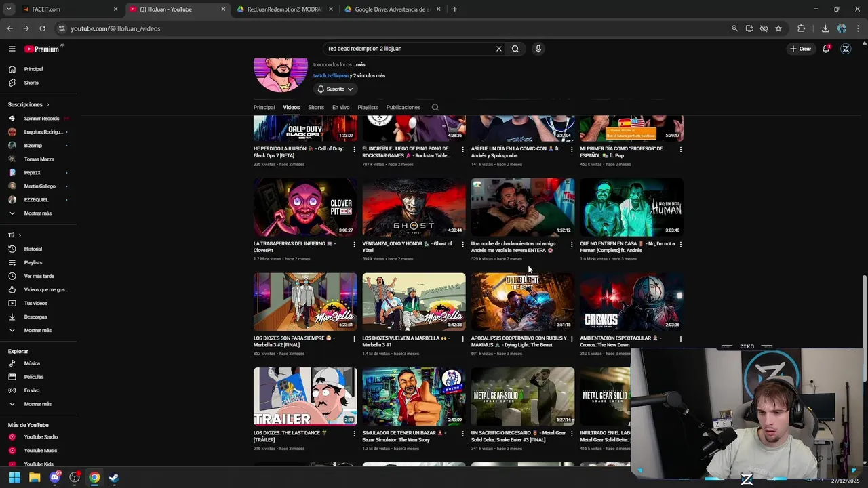
Task: Focus the YouTube search input field
Action: point(409,49)
